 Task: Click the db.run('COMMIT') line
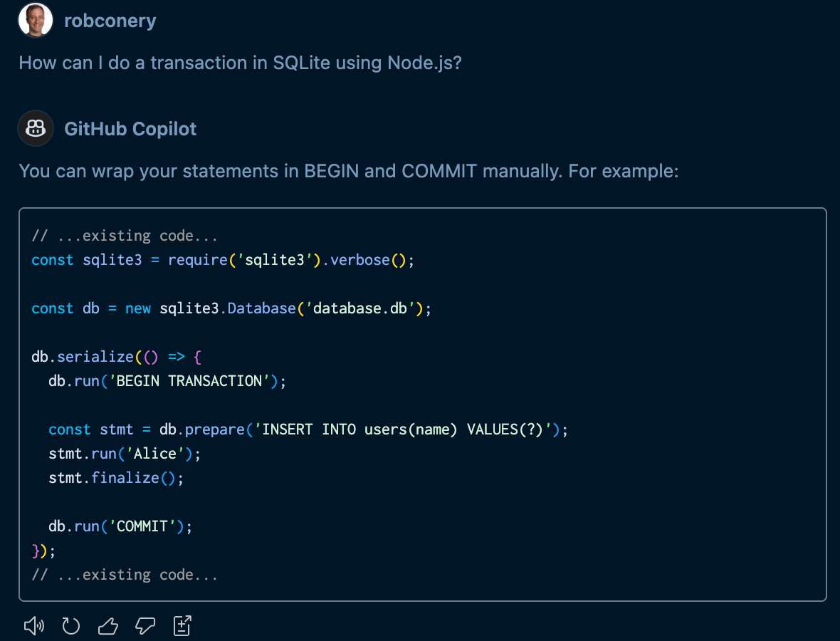[x=120, y=526]
